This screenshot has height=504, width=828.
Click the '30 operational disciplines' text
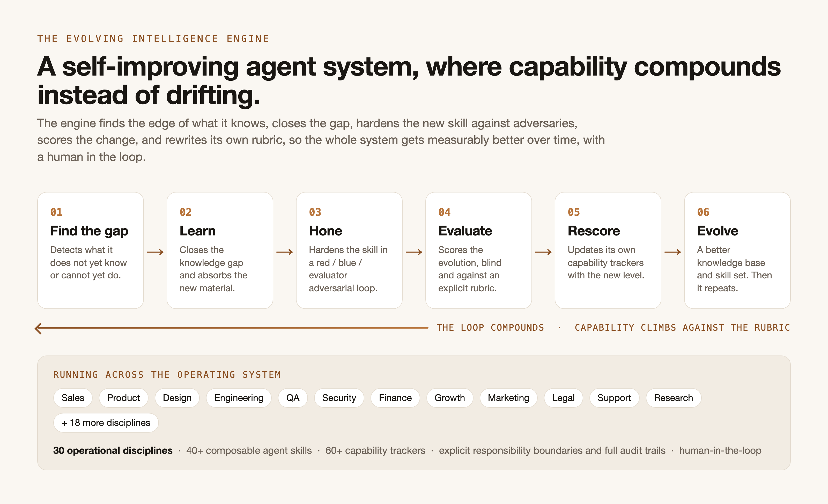tap(113, 451)
